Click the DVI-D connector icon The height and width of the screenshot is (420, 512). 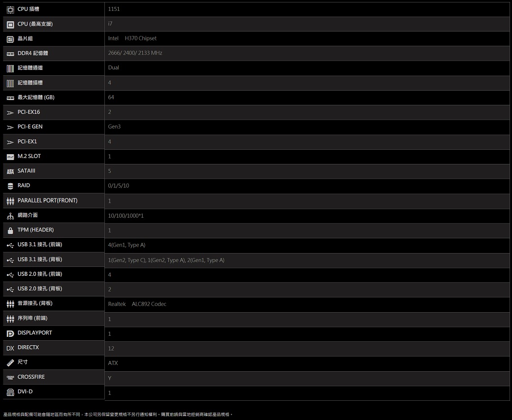pos(10,392)
